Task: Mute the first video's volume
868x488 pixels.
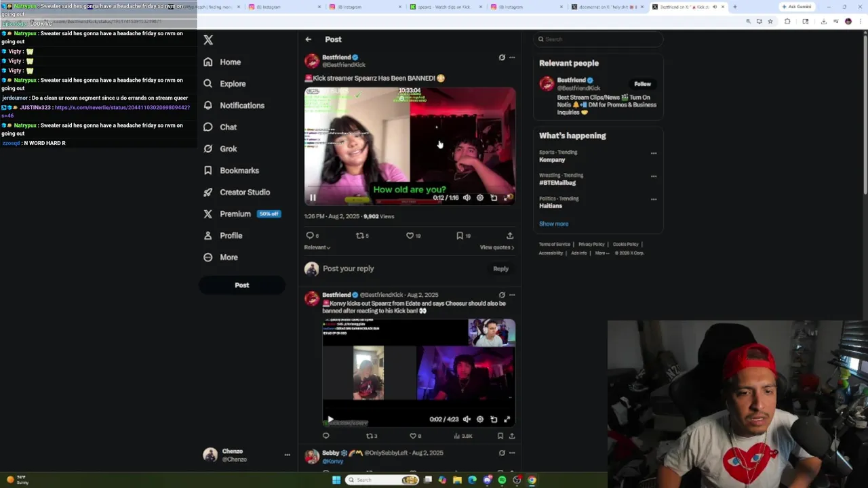Action: pyautogui.click(x=467, y=198)
